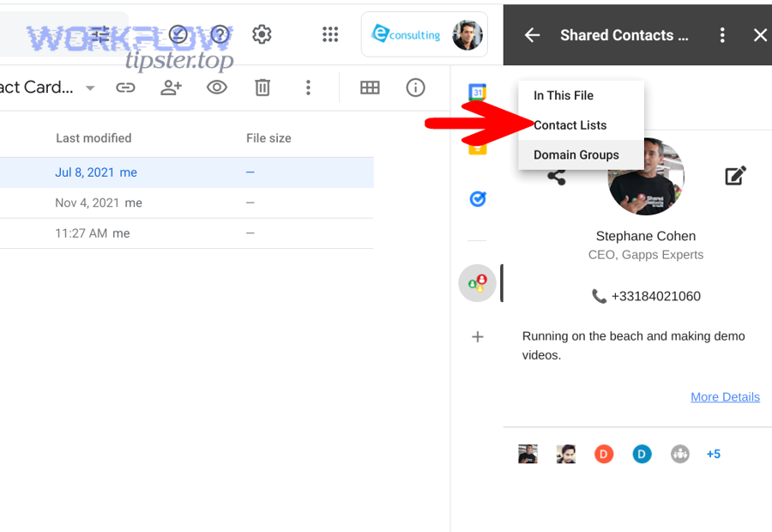772x532 pixels.
Task: Open the More Details link
Action: (x=725, y=397)
